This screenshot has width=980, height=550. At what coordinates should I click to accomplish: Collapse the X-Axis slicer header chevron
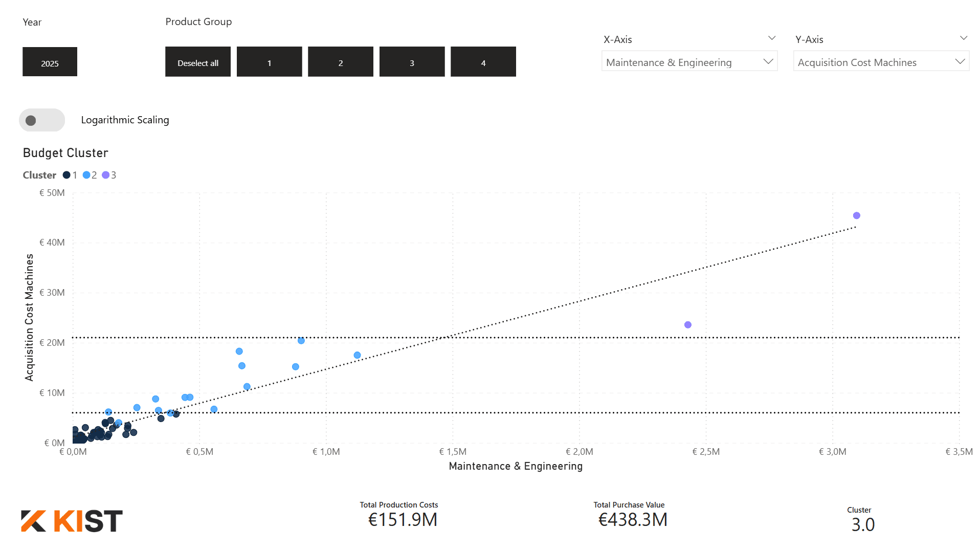(x=772, y=38)
